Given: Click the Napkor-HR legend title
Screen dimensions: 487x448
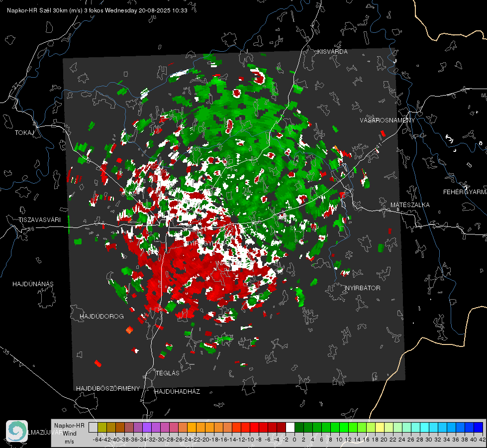Looking at the screenshot, I should (x=69, y=426).
